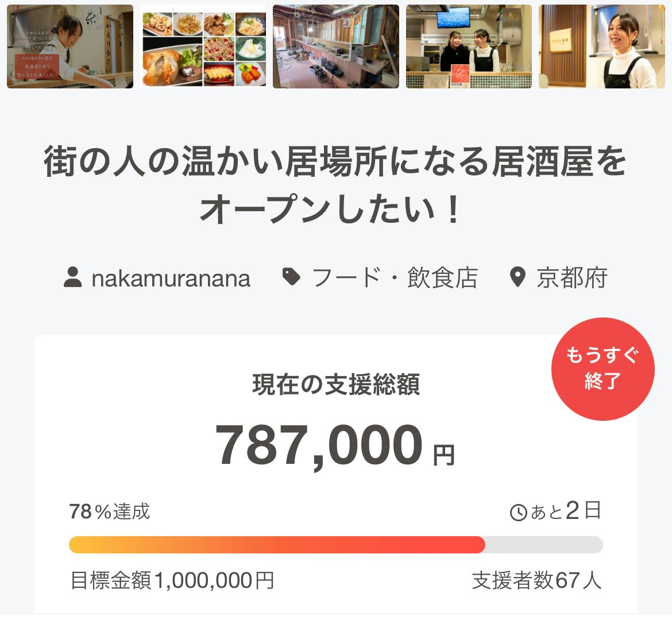The height and width of the screenshot is (620, 672).
Task: Click the tag icon before フード・飲食店
Action: 292,278
